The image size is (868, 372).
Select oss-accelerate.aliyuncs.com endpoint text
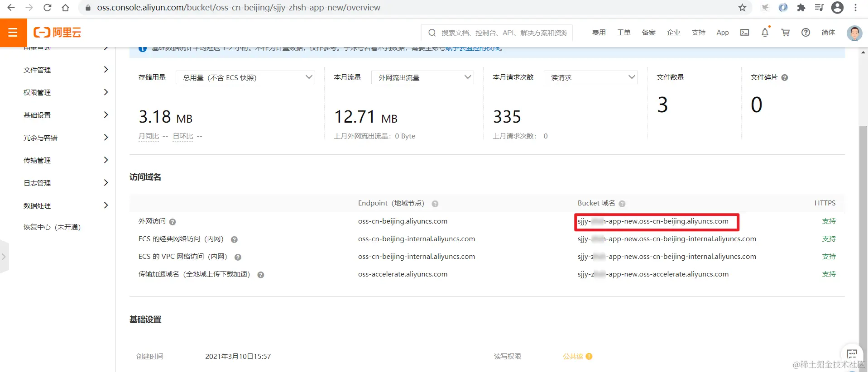[403, 274]
